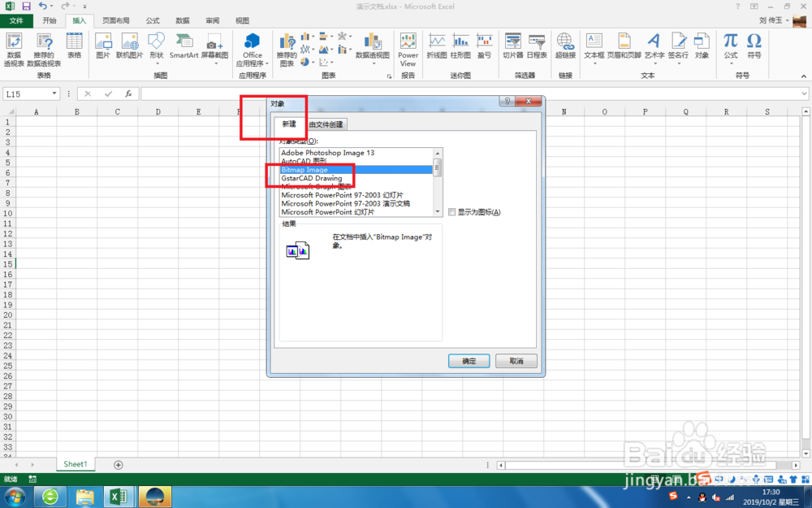
Task: Switch to the View (视图) tab
Action: point(242,21)
